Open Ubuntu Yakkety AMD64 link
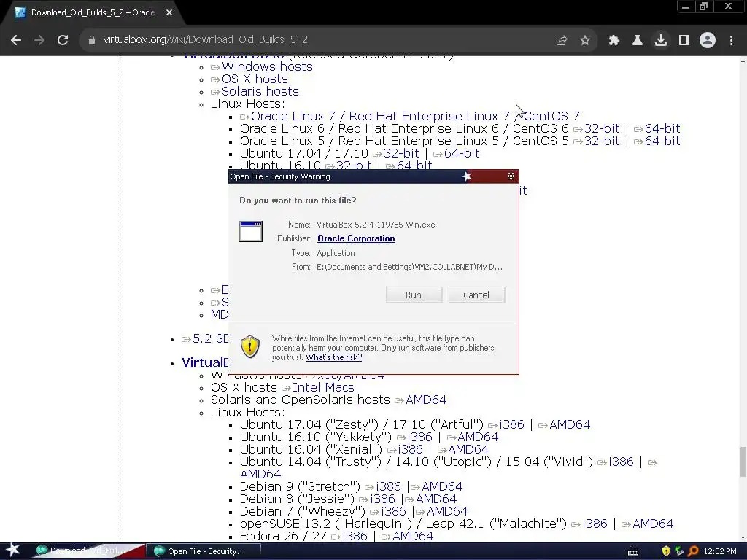The image size is (747, 560). pos(478,437)
